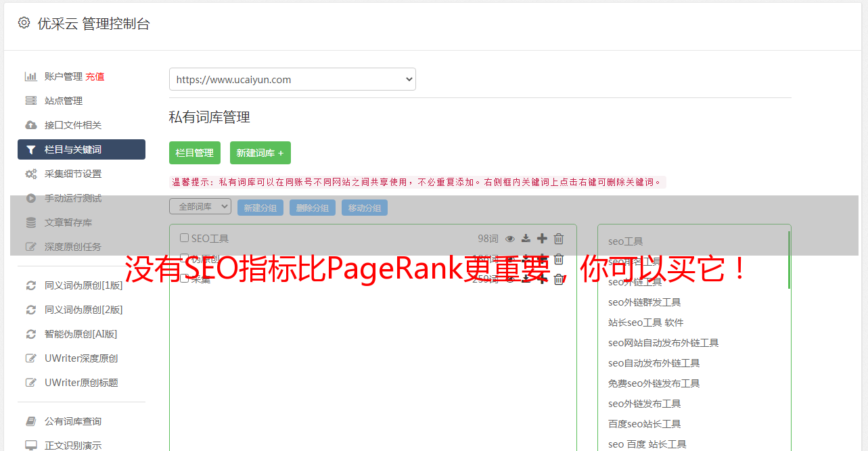Open the https://www.ucaiyun.com site dropdown

click(292, 79)
